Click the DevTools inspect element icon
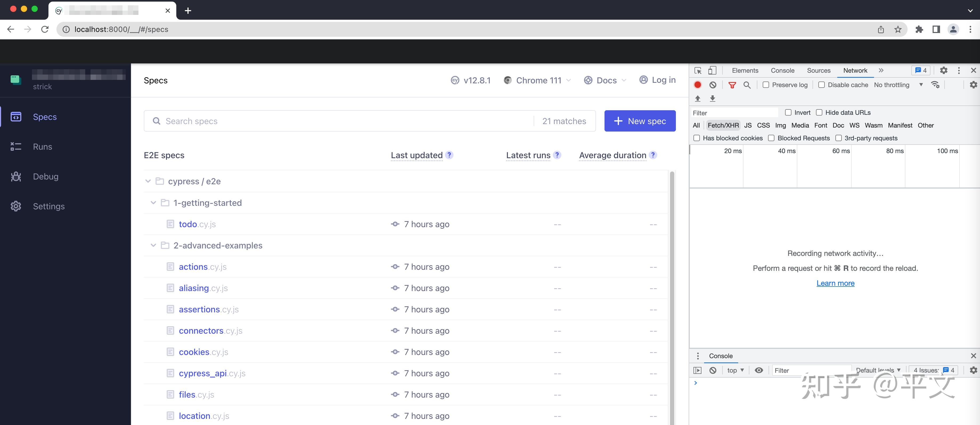Viewport: 980px width, 425px height. 698,70
